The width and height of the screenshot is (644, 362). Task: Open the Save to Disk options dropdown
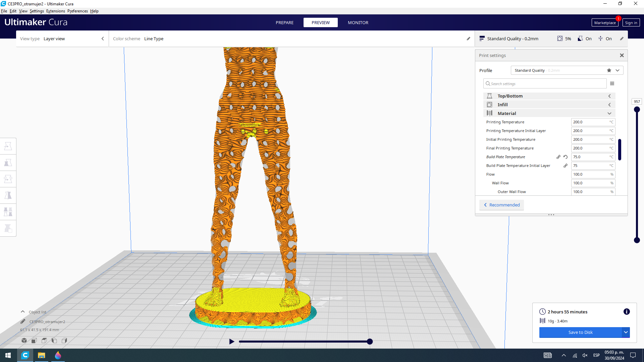tap(626, 332)
